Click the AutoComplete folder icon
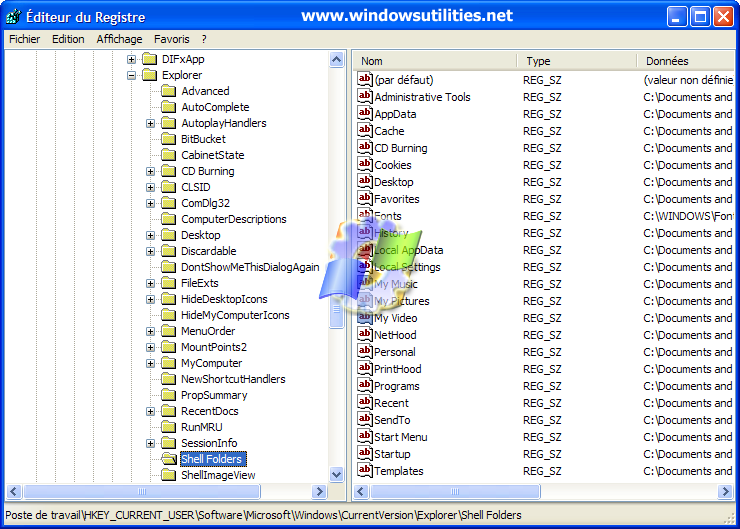Viewport: 740px width, 529px height. point(168,107)
